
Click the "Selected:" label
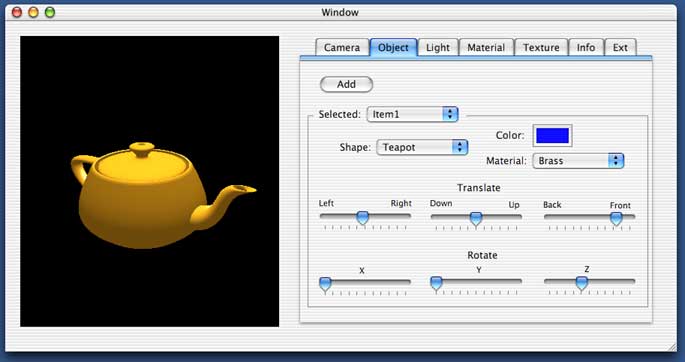click(x=339, y=114)
